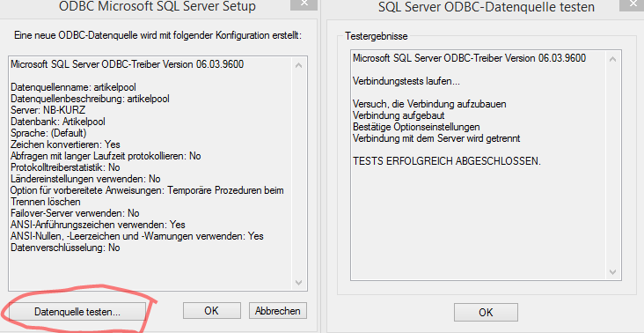The height and width of the screenshot is (333, 644).
Task: Click the Datenverschlüsselung: No line
Action: tap(65, 248)
